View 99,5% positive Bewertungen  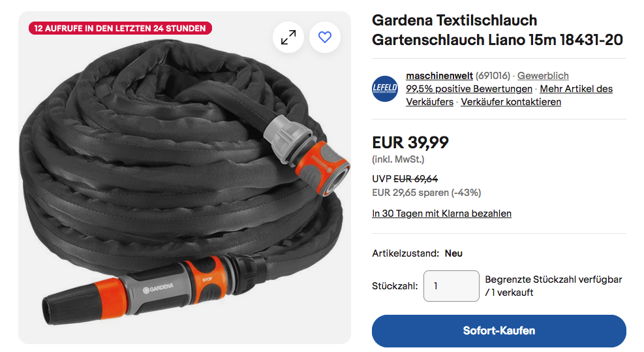pyautogui.click(x=469, y=89)
